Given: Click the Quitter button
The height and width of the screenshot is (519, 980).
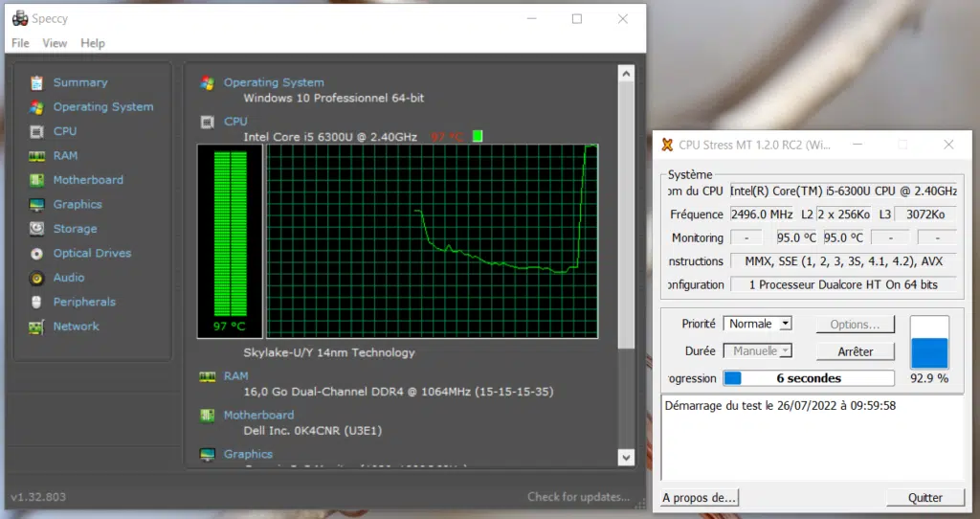Looking at the screenshot, I should coord(925,498).
